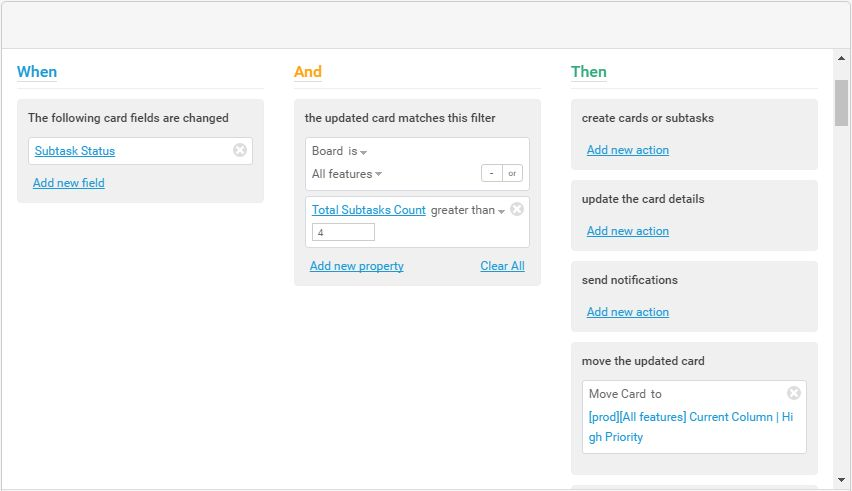The width and height of the screenshot is (852, 491).
Task: Click Clear All filters link
Action: 502,266
